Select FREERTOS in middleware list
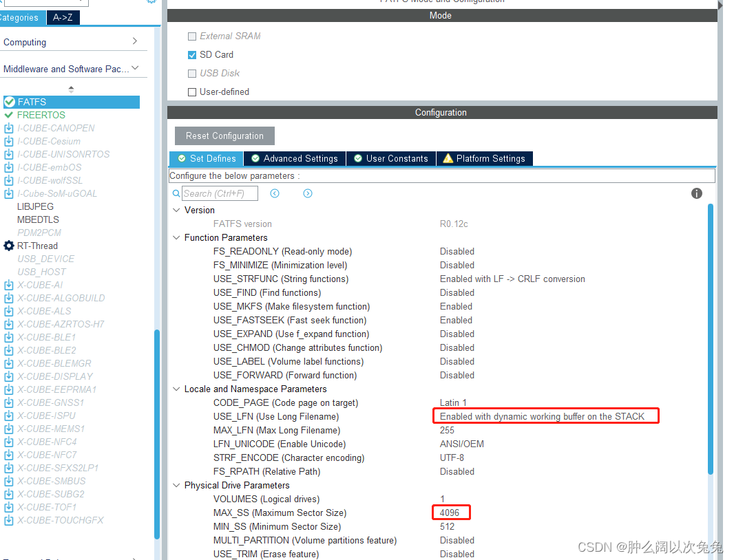The image size is (734, 560). tap(41, 115)
